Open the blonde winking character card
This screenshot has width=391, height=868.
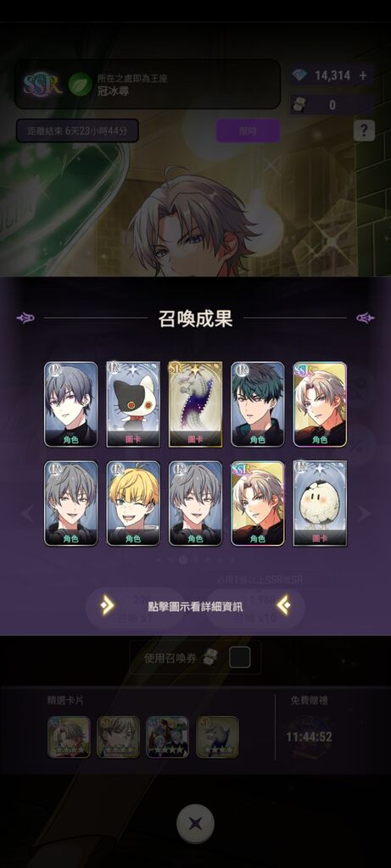pyautogui.click(x=133, y=504)
